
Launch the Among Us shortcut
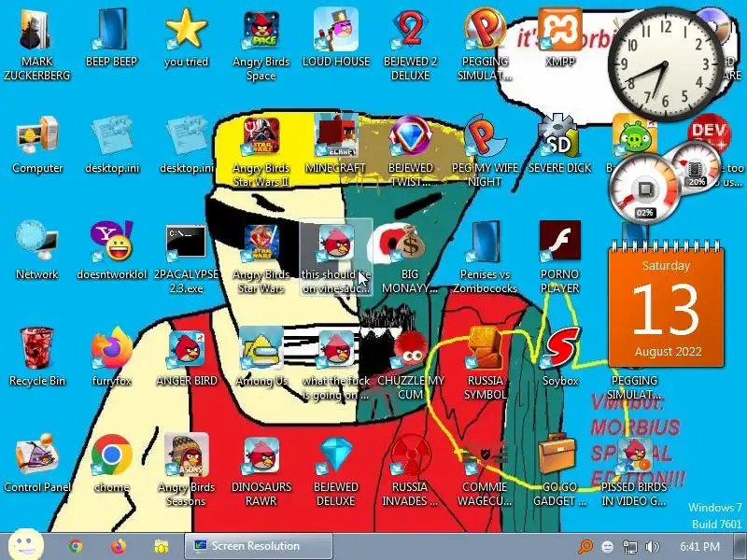261,357
